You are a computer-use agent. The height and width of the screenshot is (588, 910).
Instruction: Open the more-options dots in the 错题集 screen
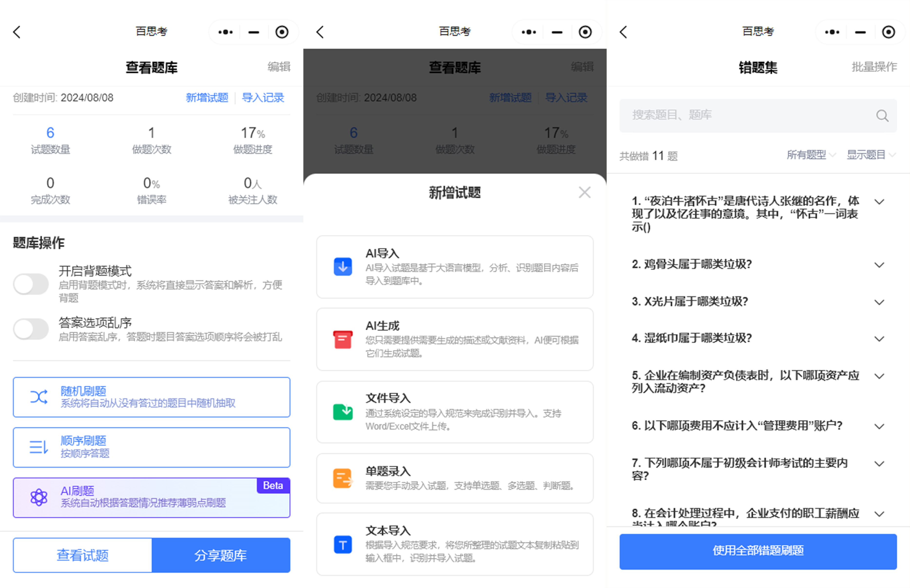pyautogui.click(x=832, y=32)
